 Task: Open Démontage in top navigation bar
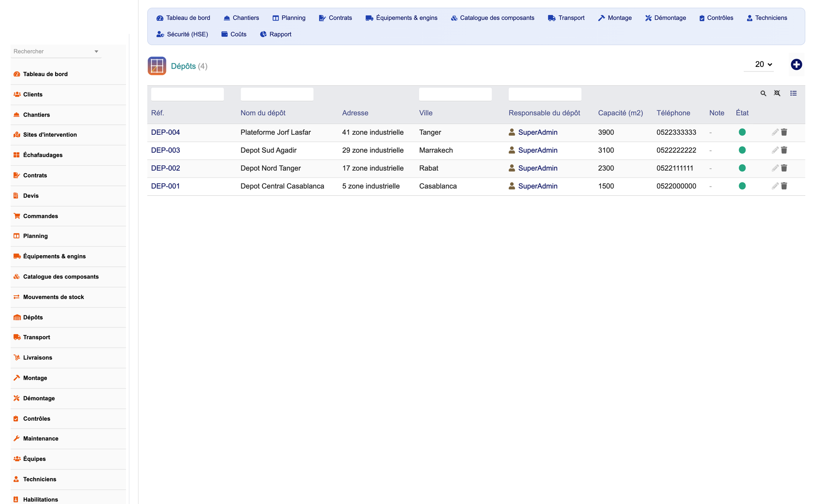[666, 18]
